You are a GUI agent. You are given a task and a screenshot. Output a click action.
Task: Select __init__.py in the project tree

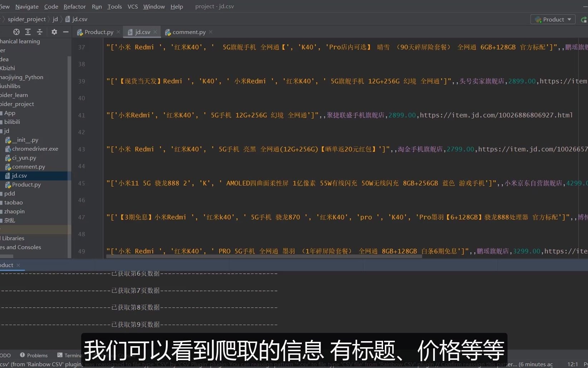(25, 140)
